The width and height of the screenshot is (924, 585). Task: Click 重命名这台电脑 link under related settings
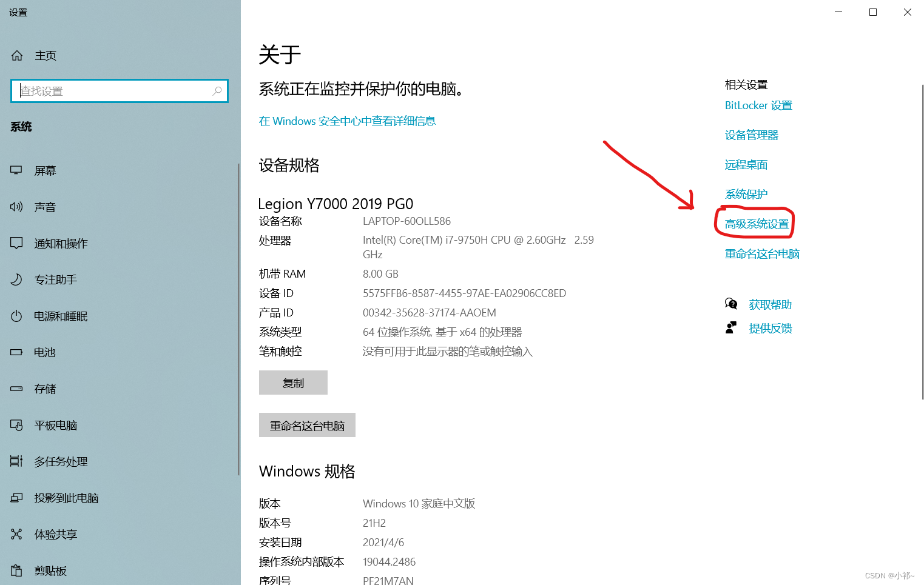click(x=762, y=253)
